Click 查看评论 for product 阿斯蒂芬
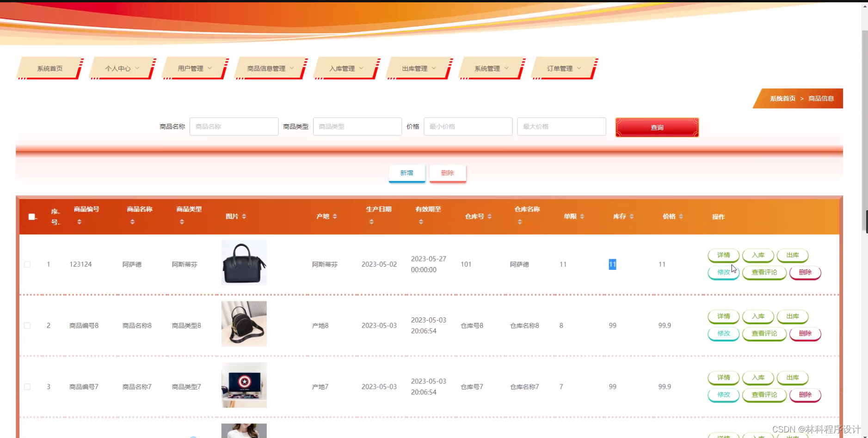This screenshot has width=868, height=438. [x=764, y=272]
